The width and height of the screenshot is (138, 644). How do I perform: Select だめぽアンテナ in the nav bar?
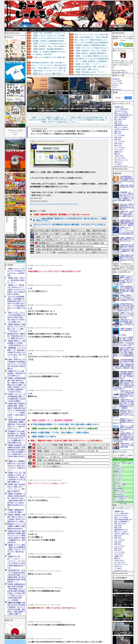coord(36,30)
